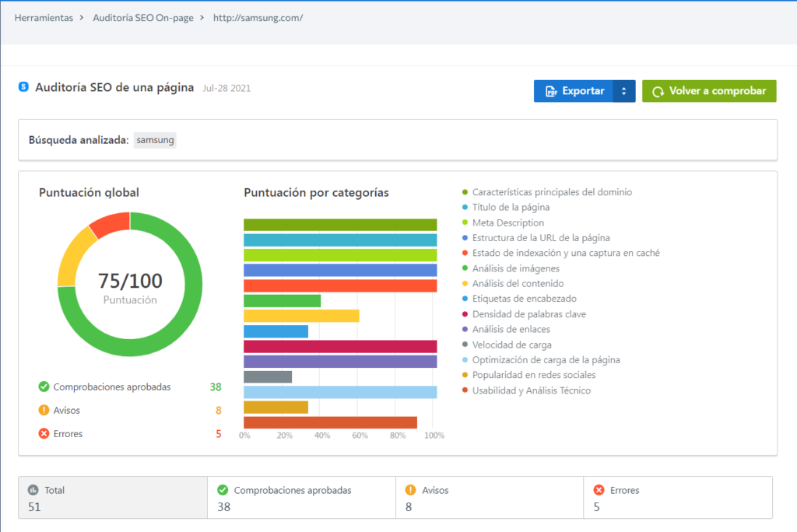Click the yellow segment of the donut chart
Image resolution: width=797 pixels, height=532 pixels.
tap(74, 258)
